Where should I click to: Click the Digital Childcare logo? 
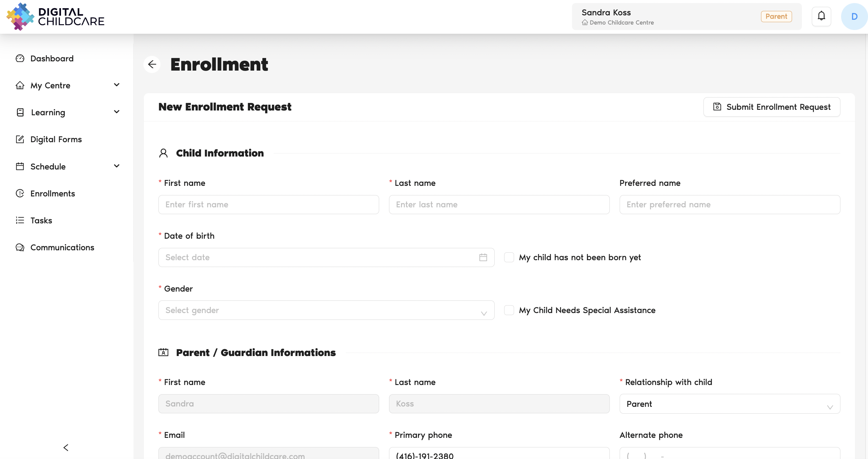[x=55, y=16]
